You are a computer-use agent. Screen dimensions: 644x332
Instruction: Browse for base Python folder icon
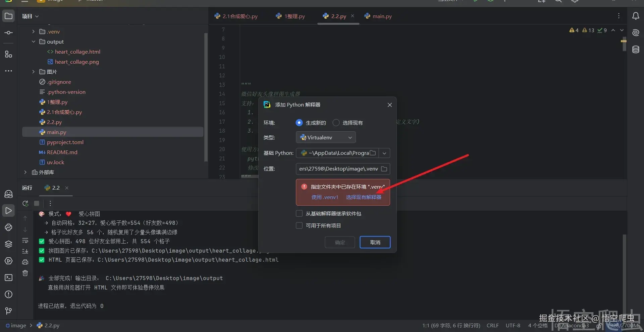coord(373,153)
